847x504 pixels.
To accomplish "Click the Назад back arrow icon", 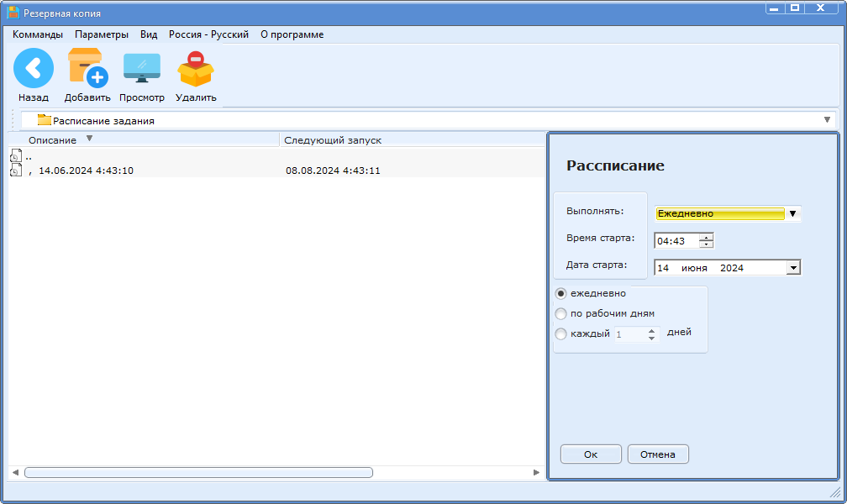I will [34, 68].
